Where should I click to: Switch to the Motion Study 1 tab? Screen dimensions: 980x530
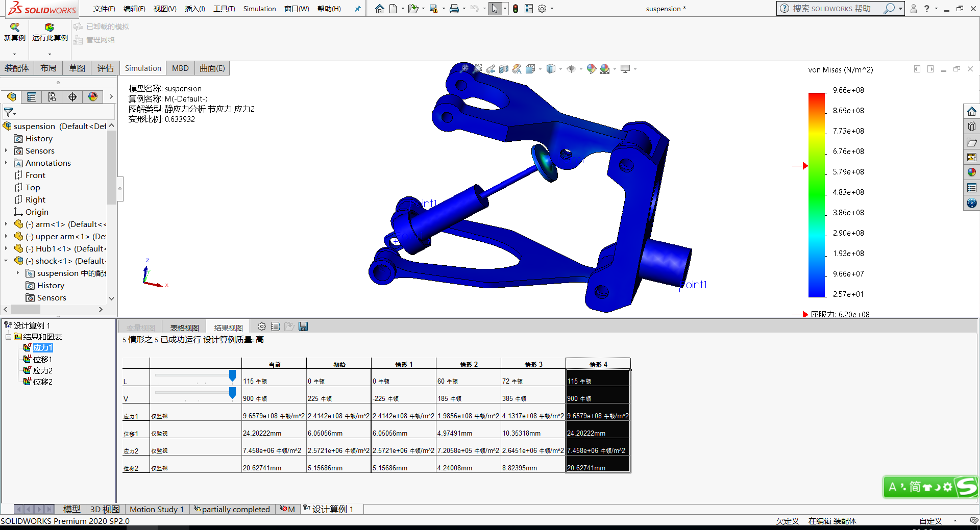click(x=156, y=509)
